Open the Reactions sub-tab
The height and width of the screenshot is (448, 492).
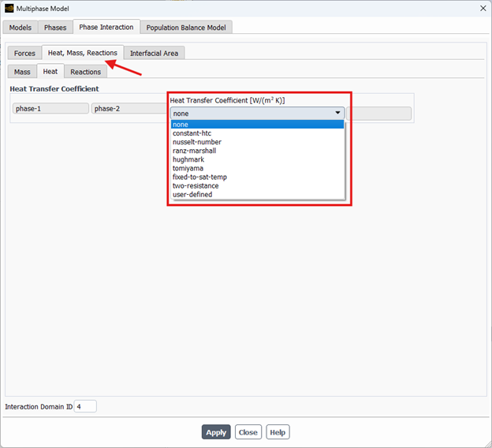tap(85, 72)
